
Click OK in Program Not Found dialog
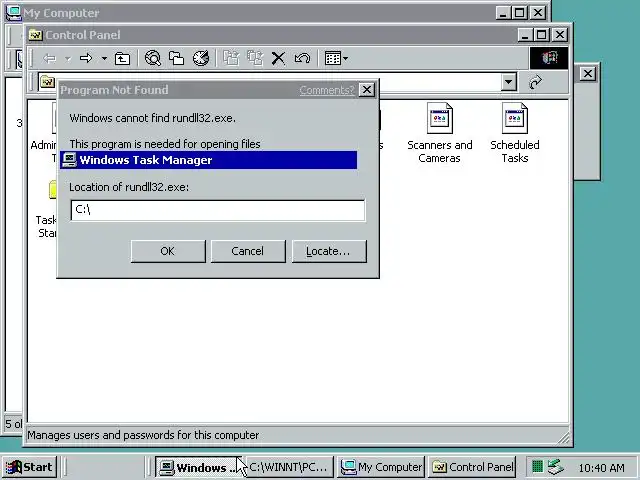tap(168, 251)
